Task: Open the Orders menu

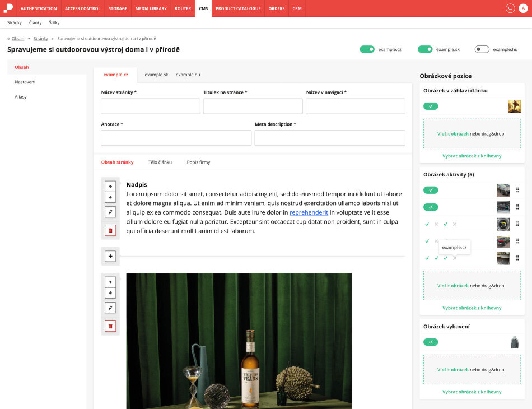Action: point(277,8)
